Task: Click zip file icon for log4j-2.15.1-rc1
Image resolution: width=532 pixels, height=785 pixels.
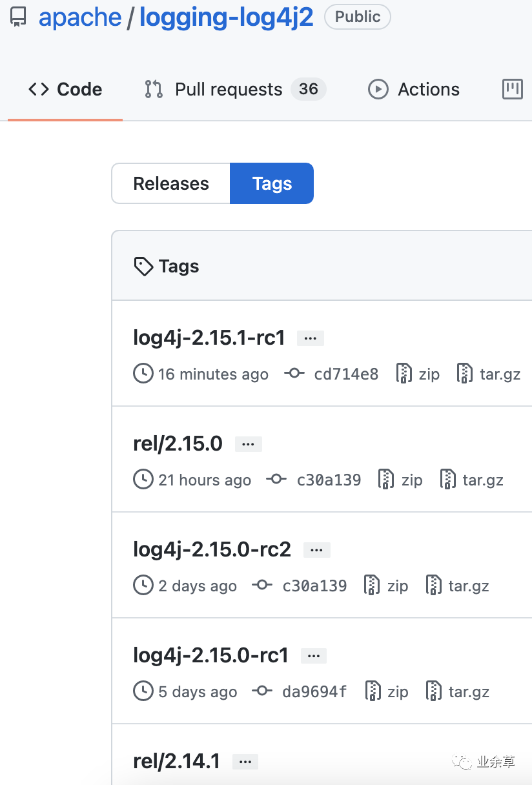Action: (x=404, y=373)
